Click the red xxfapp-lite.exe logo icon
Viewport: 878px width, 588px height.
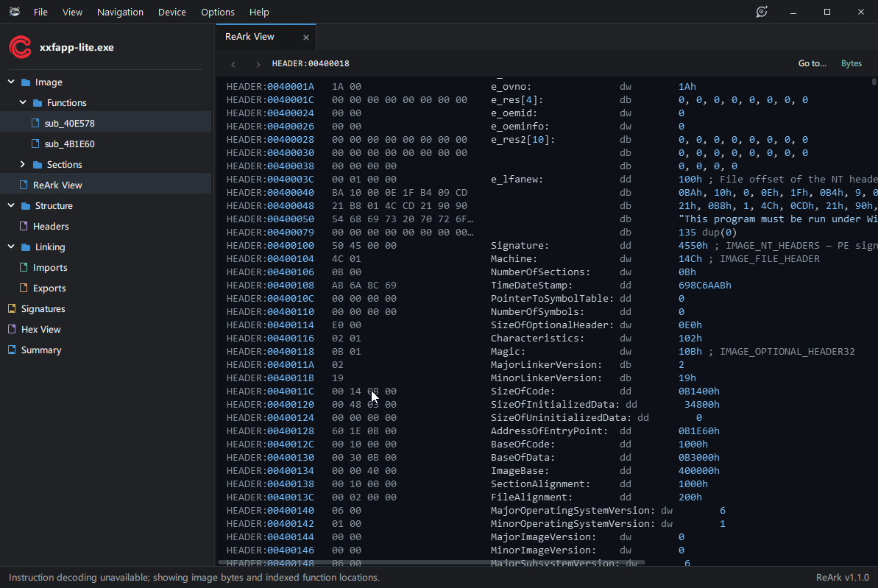pyautogui.click(x=21, y=48)
